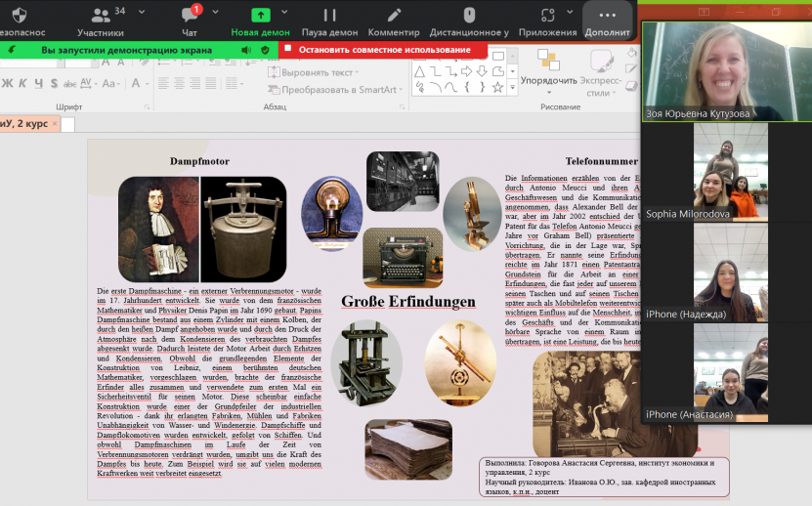This screenshot has width=812, height=506.
Task: Click the Pause share button
Action: (x=329, y=21)
